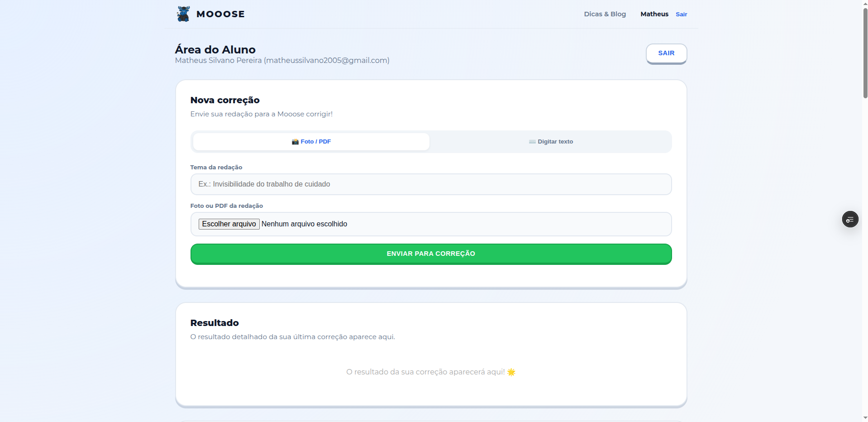This screenshot has height=422, width=868.
Task: Open the floating dark round widget icon
Action: pos(850,220)
